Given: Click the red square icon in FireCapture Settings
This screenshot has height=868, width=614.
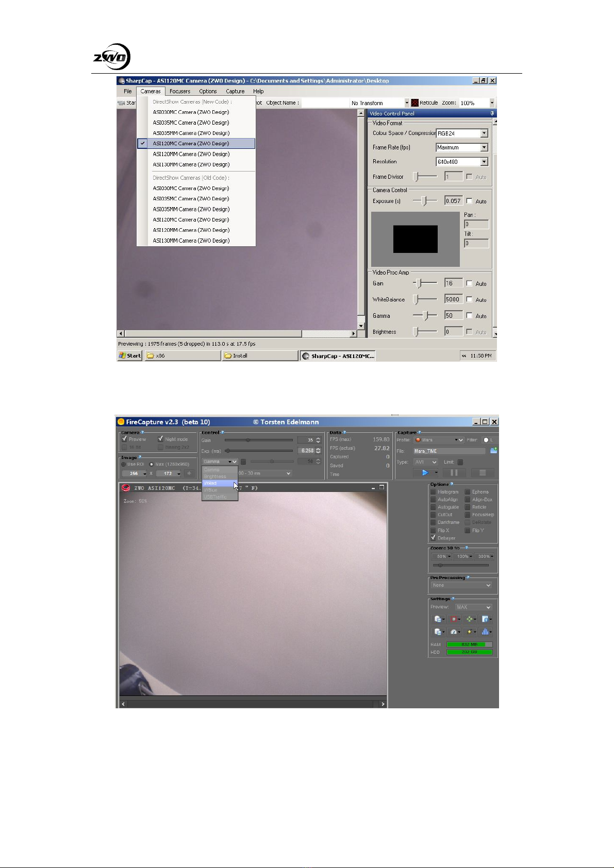Looking at the screenshot, I should click(454, 619).
